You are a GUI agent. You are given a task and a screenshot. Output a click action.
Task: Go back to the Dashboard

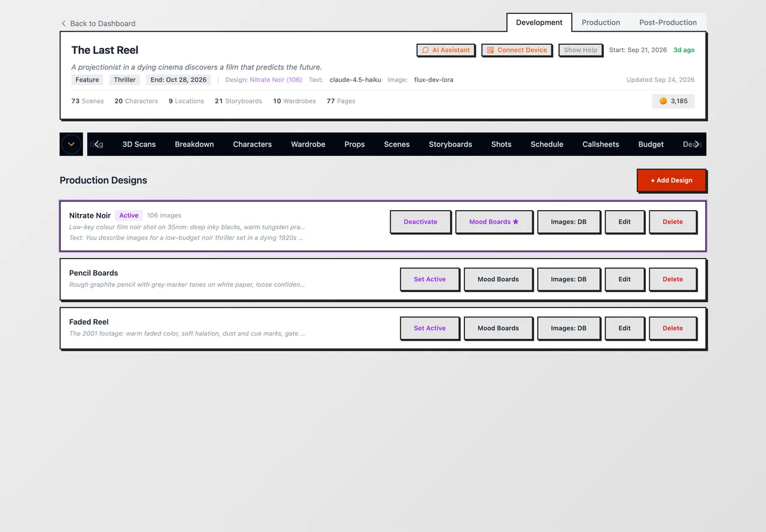tap(98, 23)
